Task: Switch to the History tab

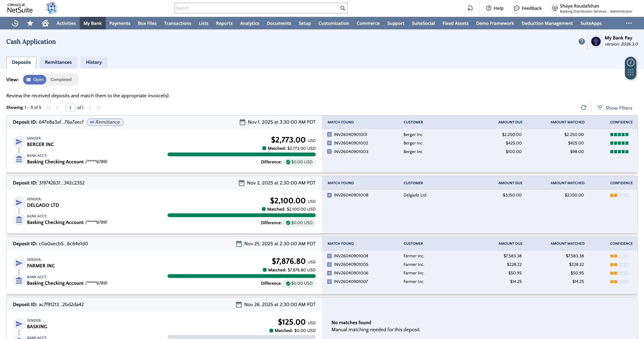Action: coord(94,62)
